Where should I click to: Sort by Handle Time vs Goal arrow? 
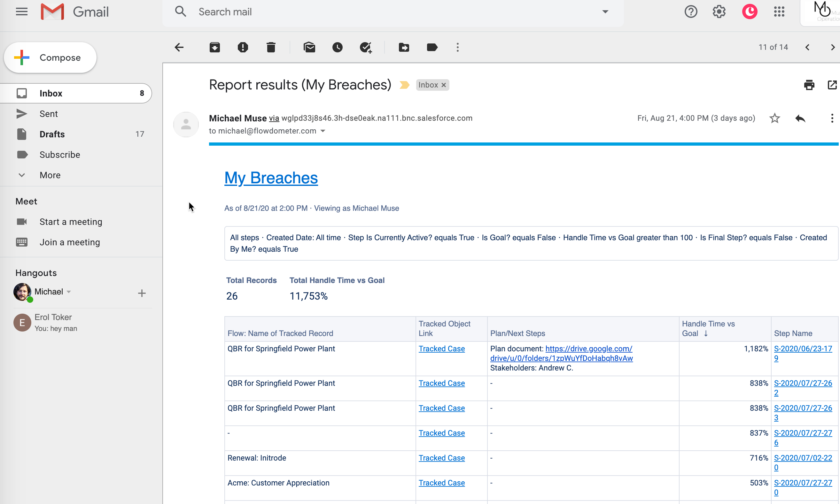(x=706, y=333)
